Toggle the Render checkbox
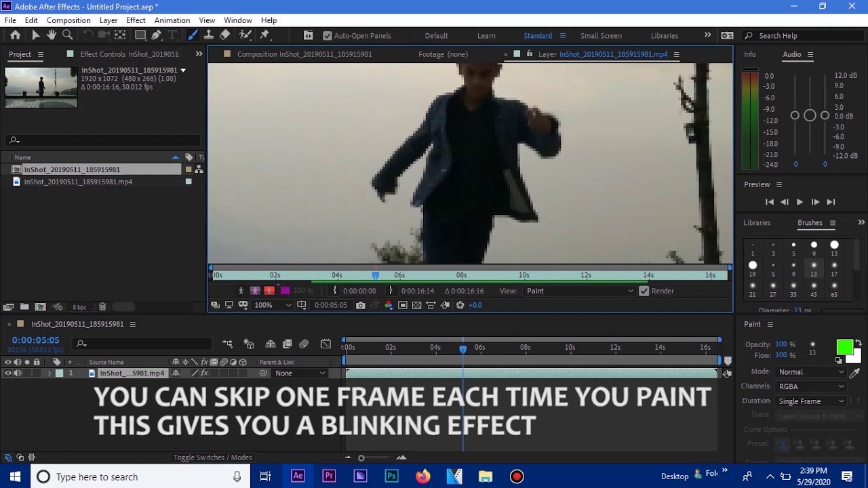 click(x=644, y=291)
